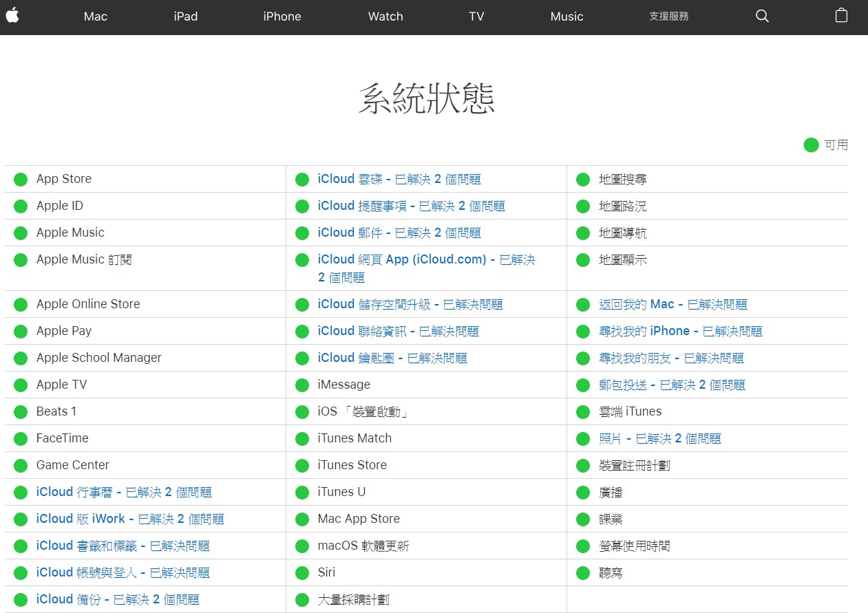Click green status dot beside Apple ID
This screenshot has height=613, width=868.
[21, 206]
